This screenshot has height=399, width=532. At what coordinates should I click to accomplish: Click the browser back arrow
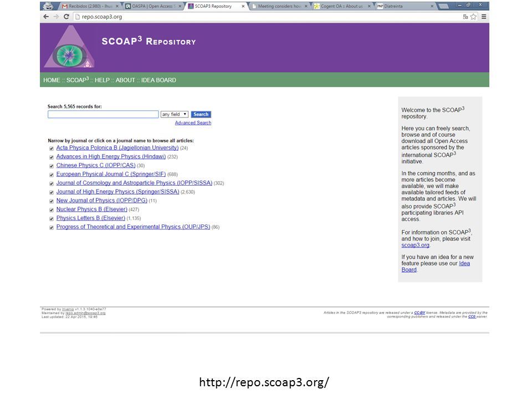(x=46, y=17)
